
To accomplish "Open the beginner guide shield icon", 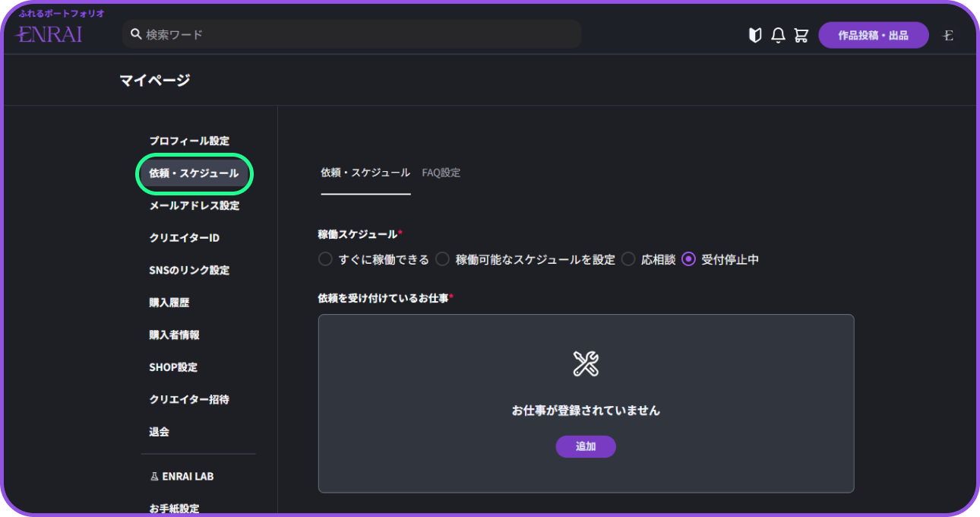I will pos(755,35).
